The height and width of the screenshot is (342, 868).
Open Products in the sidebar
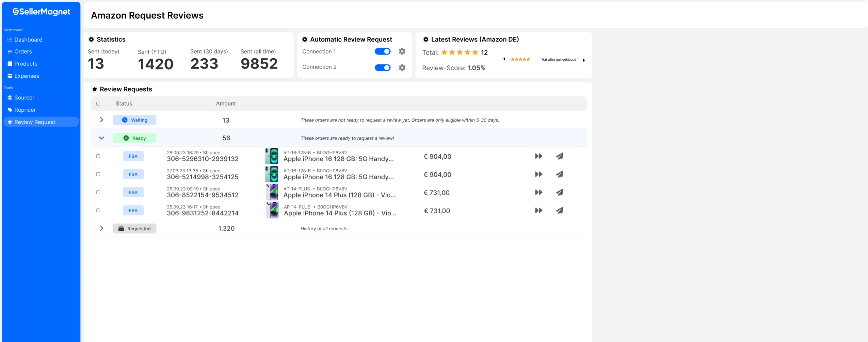22,64
